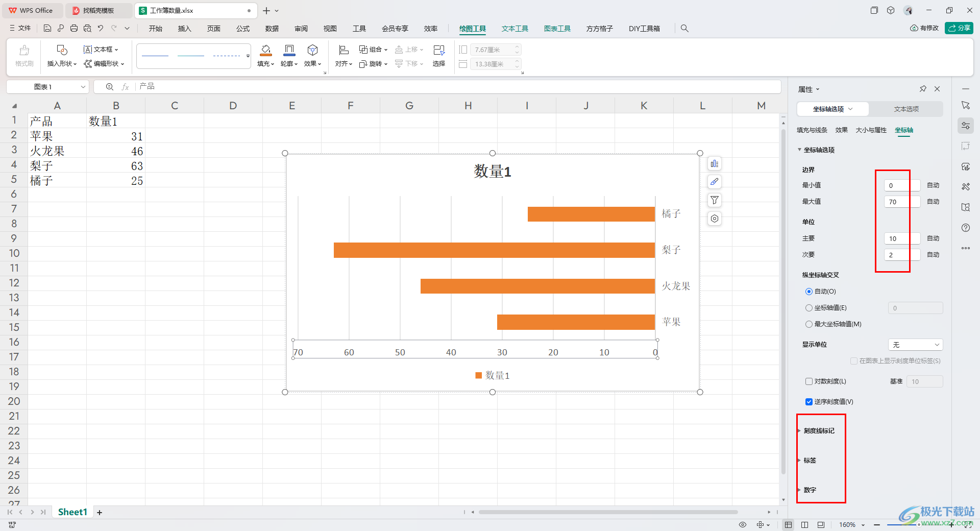Click the Minimum (最小值) input field

tap(902, 185)
